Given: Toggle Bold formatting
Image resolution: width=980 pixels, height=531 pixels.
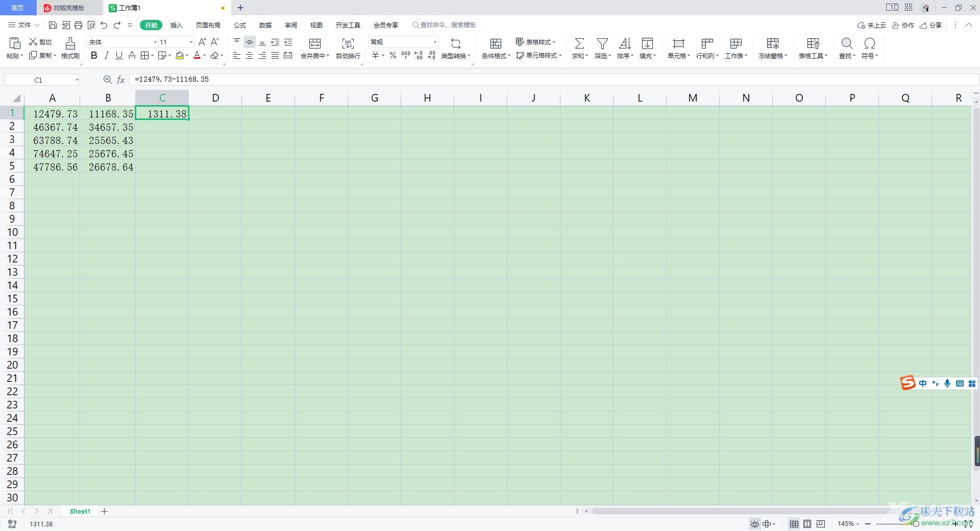Looking at the screenshot, I should 94,55.
